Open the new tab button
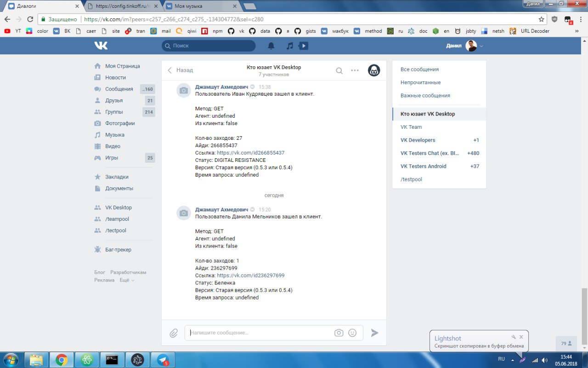 click(249, 6)
